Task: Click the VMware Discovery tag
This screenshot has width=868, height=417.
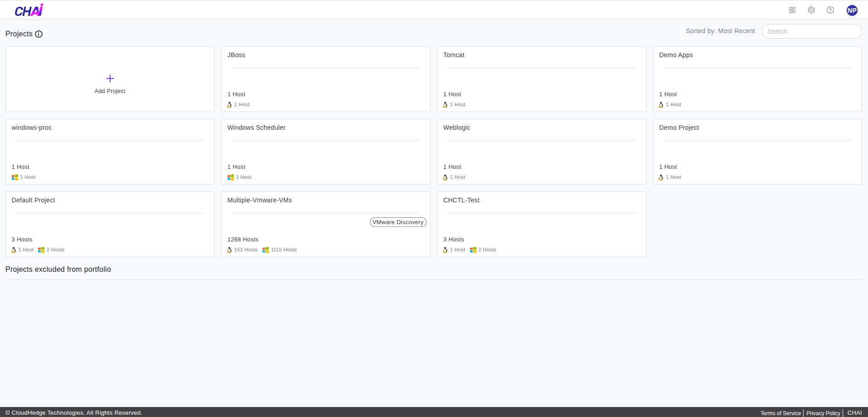Action: (x=398, y=222)
